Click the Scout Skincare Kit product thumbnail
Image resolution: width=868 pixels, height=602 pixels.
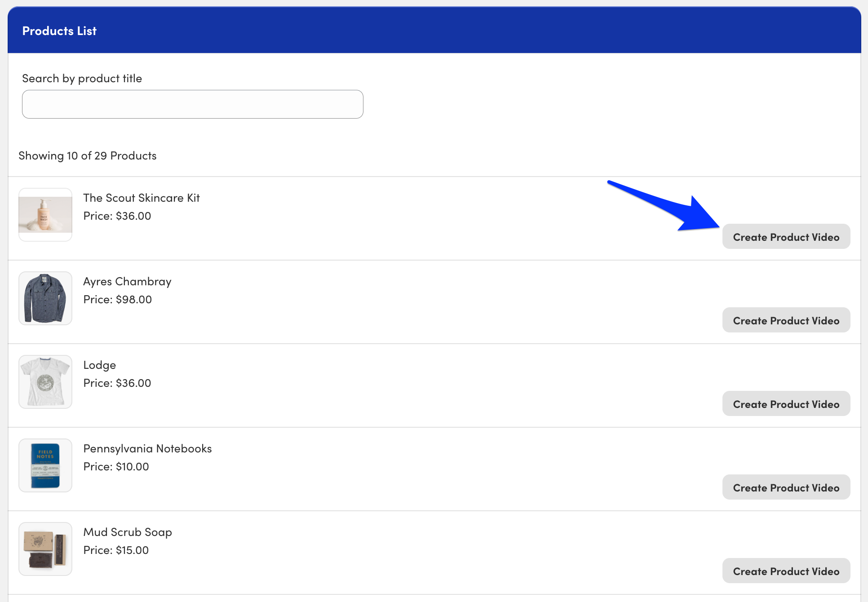pos(45,215)
